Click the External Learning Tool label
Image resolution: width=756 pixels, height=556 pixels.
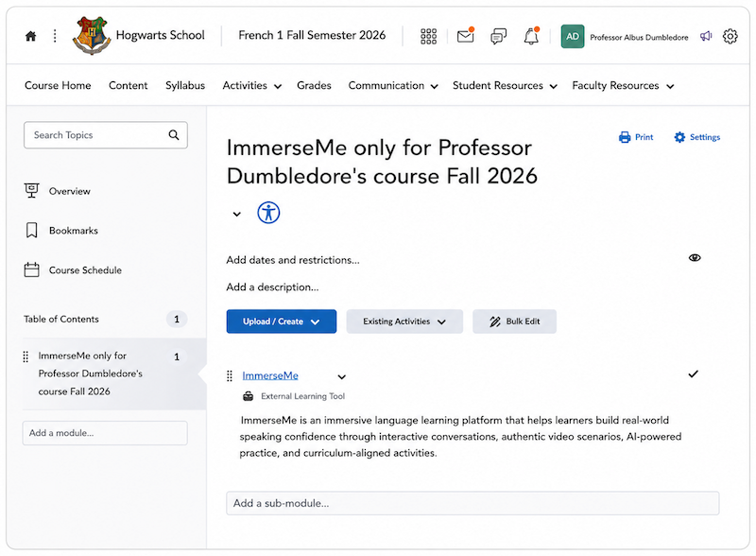click(302, 396)
